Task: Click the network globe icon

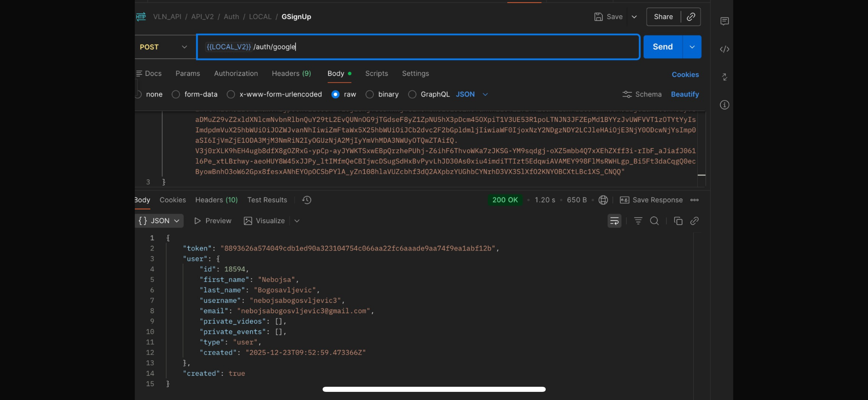Action: 603,200
